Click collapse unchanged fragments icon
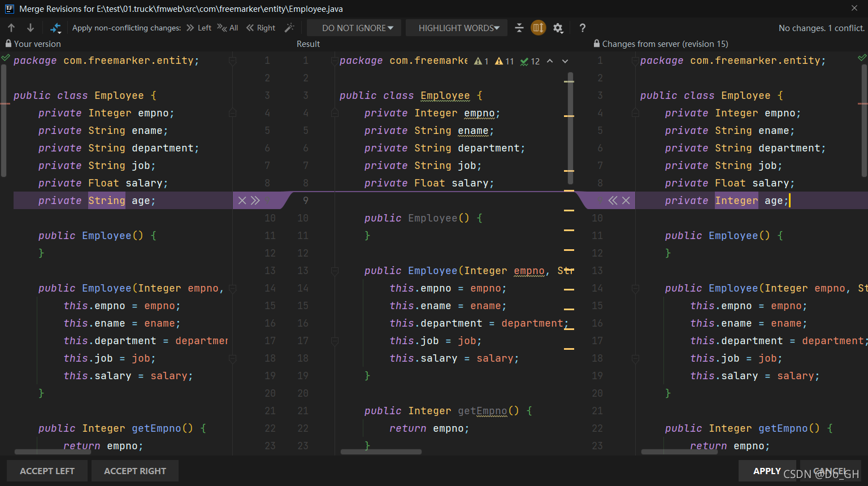 pos(519,28)
